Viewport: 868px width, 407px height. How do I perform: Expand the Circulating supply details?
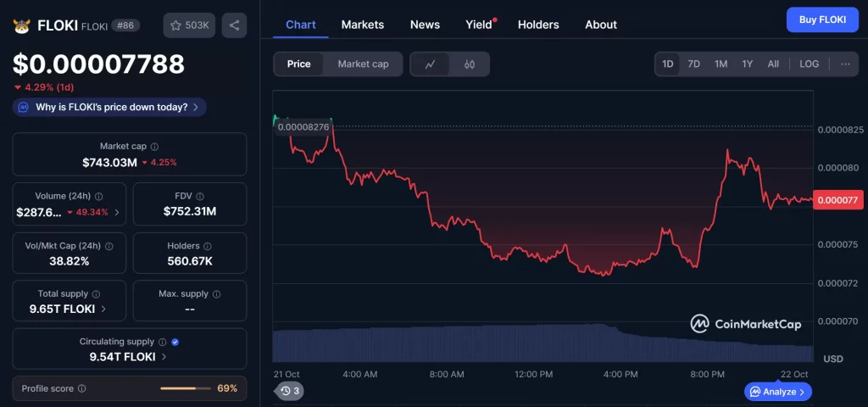[164, 357]
